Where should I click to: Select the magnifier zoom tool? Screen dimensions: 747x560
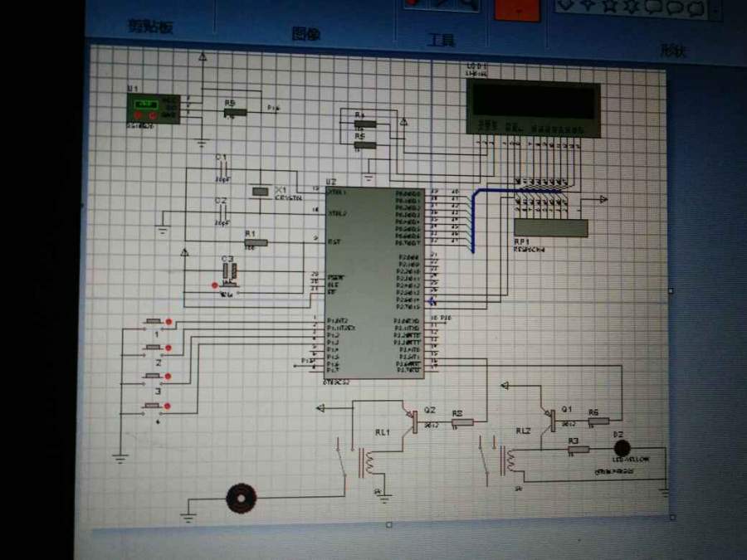pos(468,4)
